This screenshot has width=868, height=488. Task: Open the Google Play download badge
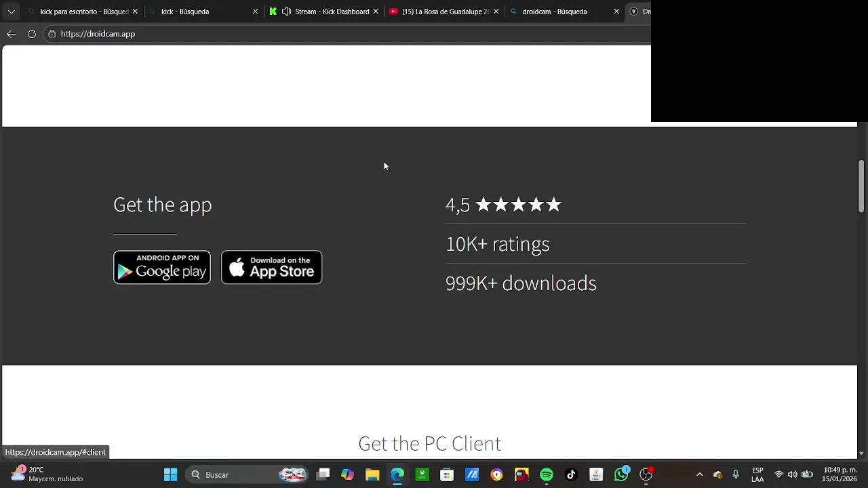[x=162, y=267]
